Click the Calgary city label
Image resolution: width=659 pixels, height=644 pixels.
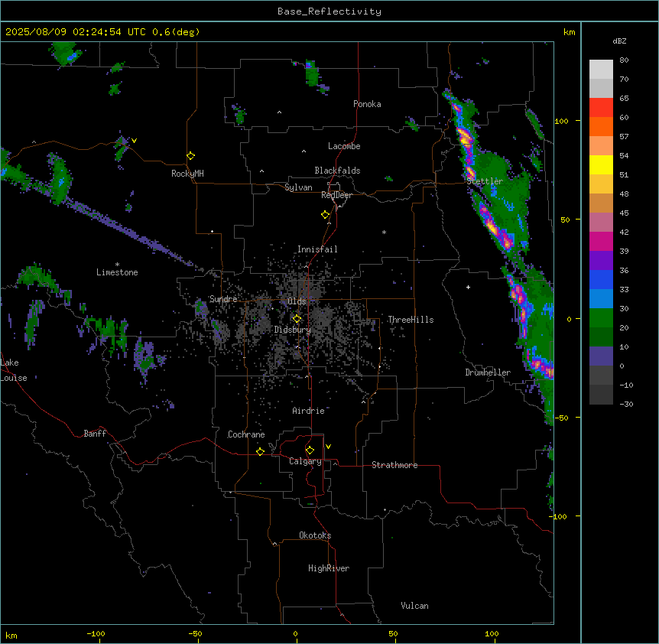[305, 461]
